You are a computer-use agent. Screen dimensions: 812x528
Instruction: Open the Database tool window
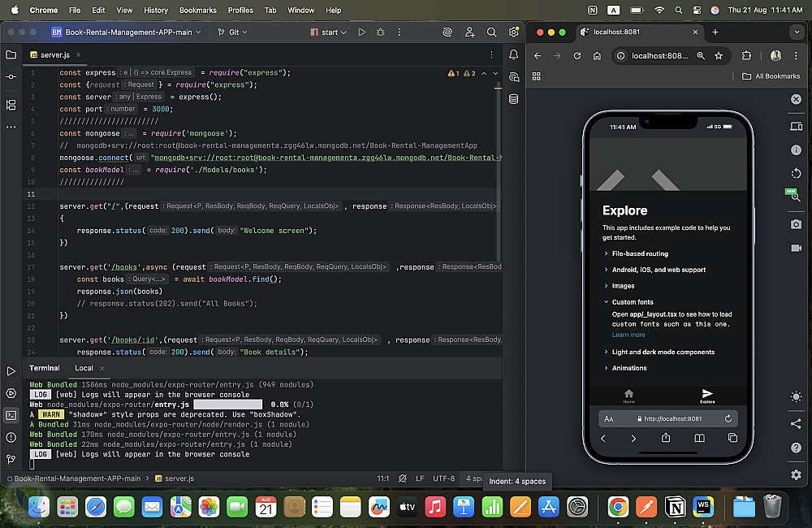coord(513,99)
